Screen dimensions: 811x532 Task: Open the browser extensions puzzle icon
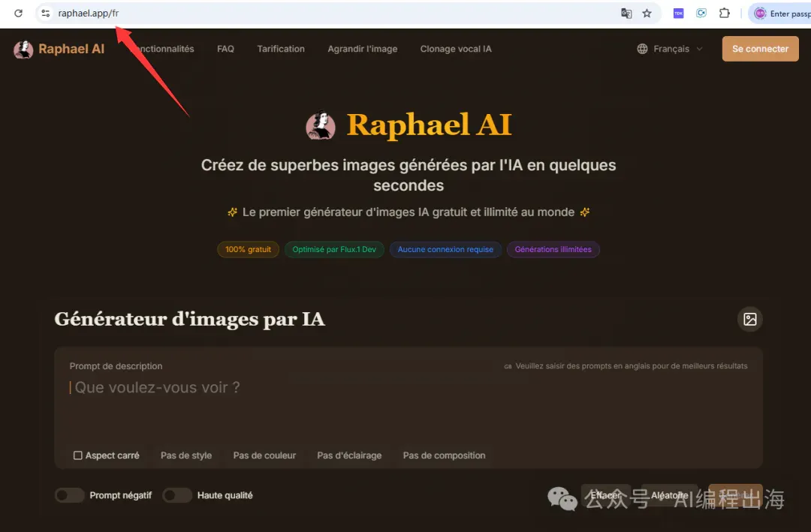[725, 14]
